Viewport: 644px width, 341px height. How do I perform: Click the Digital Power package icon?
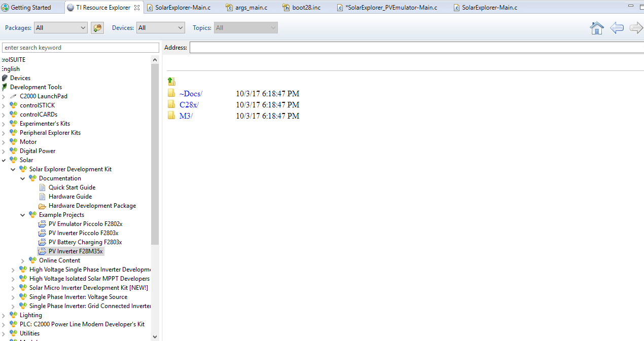coord(14,151)
